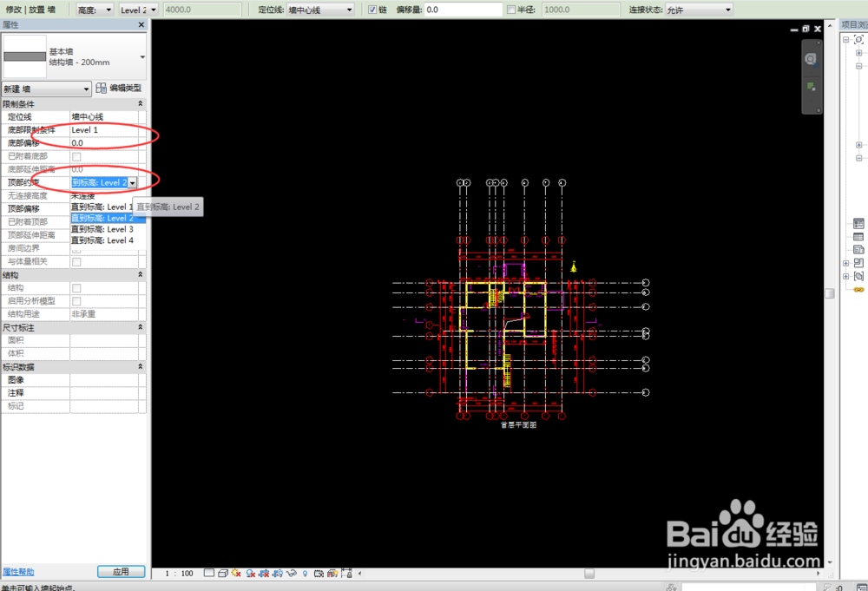
Task: Click the Edit Type icon button
Action: tap(118, 88)
